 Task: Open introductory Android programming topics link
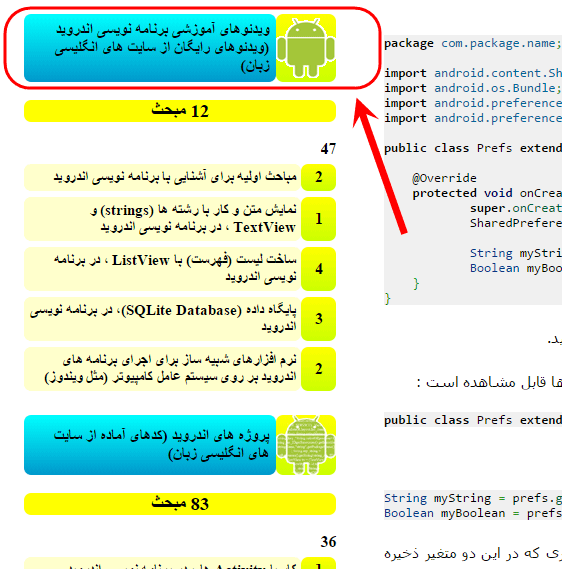point(162,177)
